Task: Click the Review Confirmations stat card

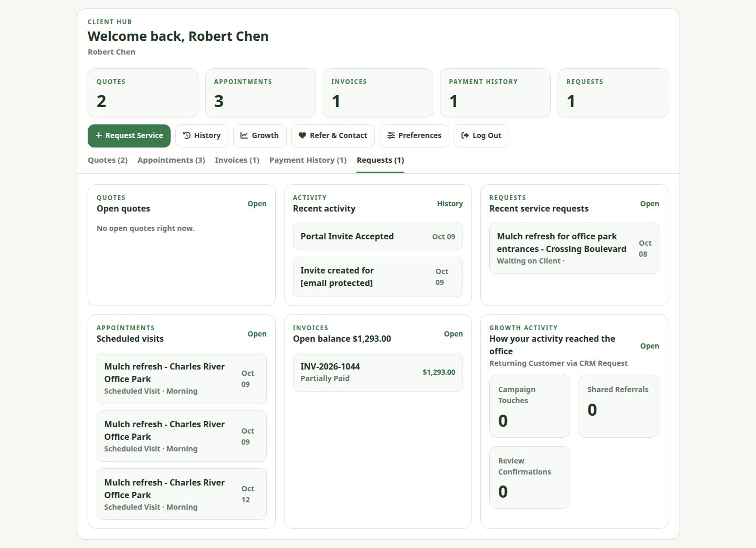Action: click(530, 477)
